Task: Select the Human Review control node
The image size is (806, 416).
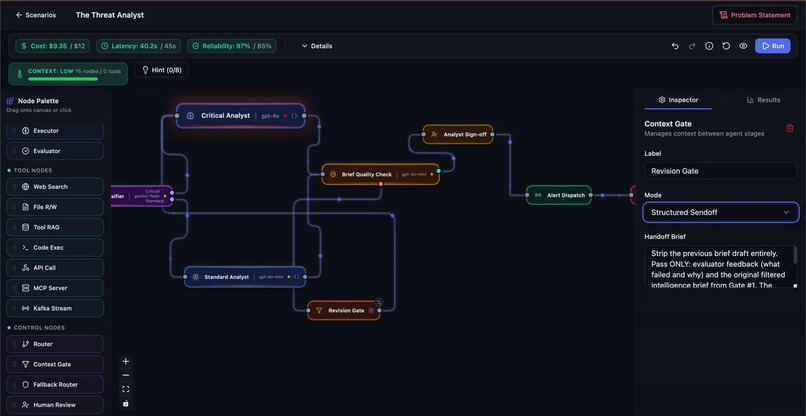Action: 55,405
